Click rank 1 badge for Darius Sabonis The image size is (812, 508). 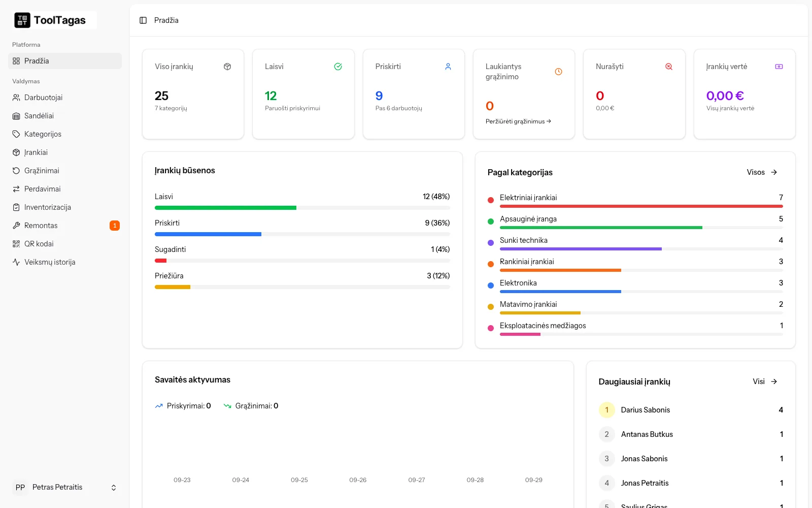(607, 410)
